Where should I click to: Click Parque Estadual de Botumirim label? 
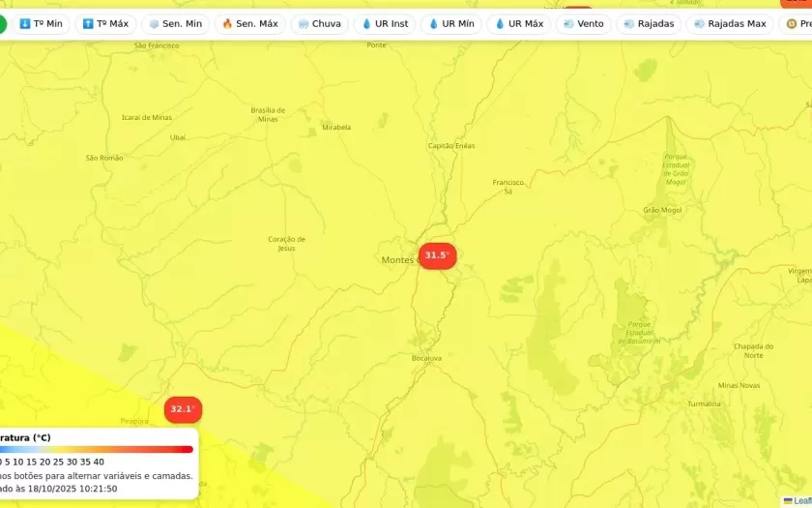639,332
